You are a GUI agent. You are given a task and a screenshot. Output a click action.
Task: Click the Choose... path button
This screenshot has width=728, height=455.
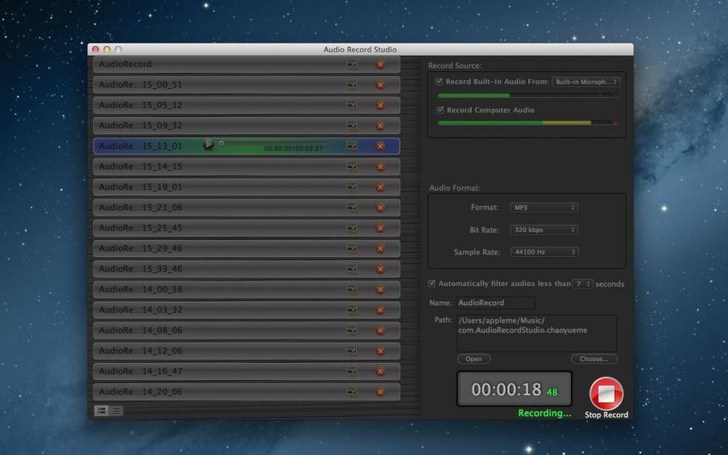(594, 358)
